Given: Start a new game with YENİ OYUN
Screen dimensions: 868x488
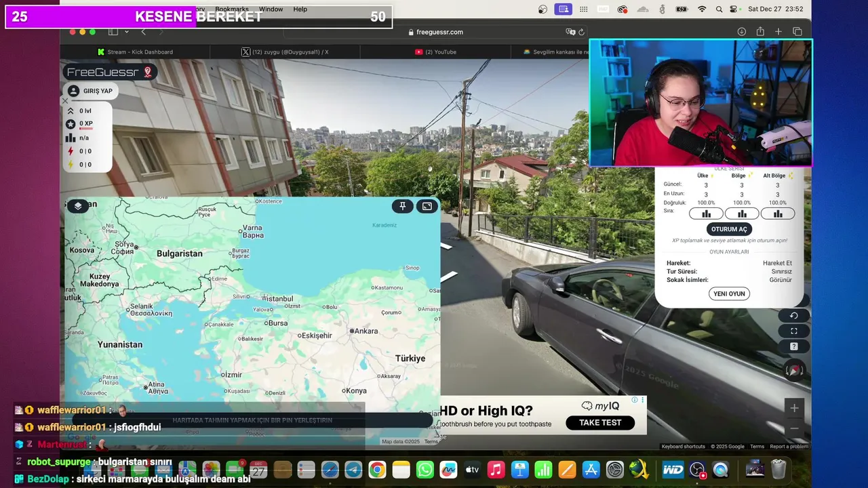Looking at the screenshot, I should (x=729, y=293).
